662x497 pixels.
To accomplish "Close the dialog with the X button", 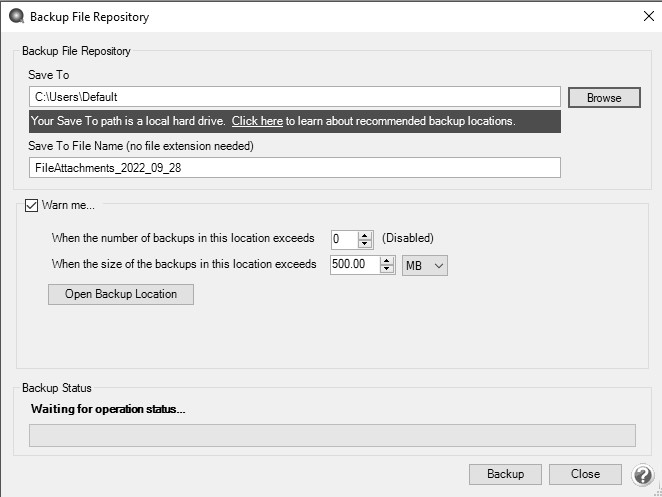I will 647,16.
